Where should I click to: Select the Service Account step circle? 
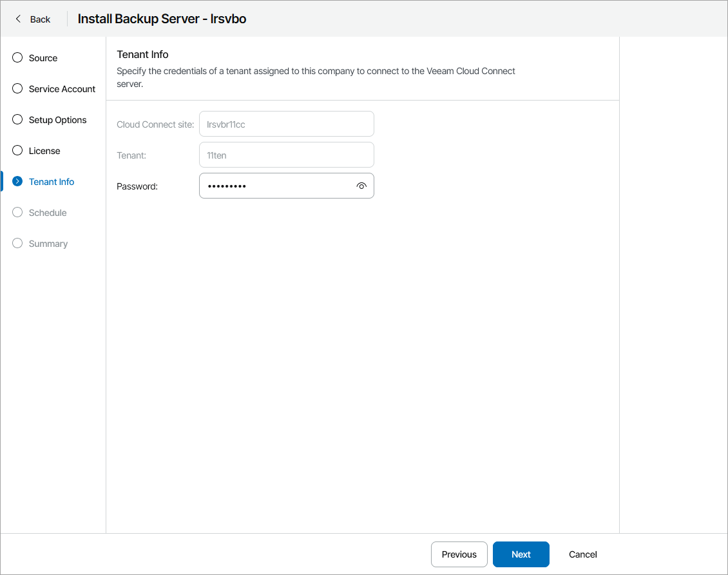pos(17,88)
